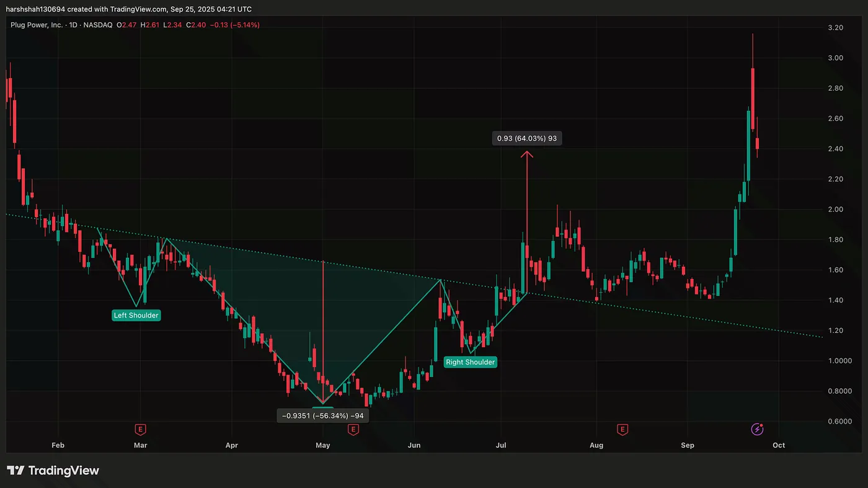Click the 1.80 price axis label
The width and height of the screenshot is (868, 488).
pyautogui.click(x=835, y=240)
